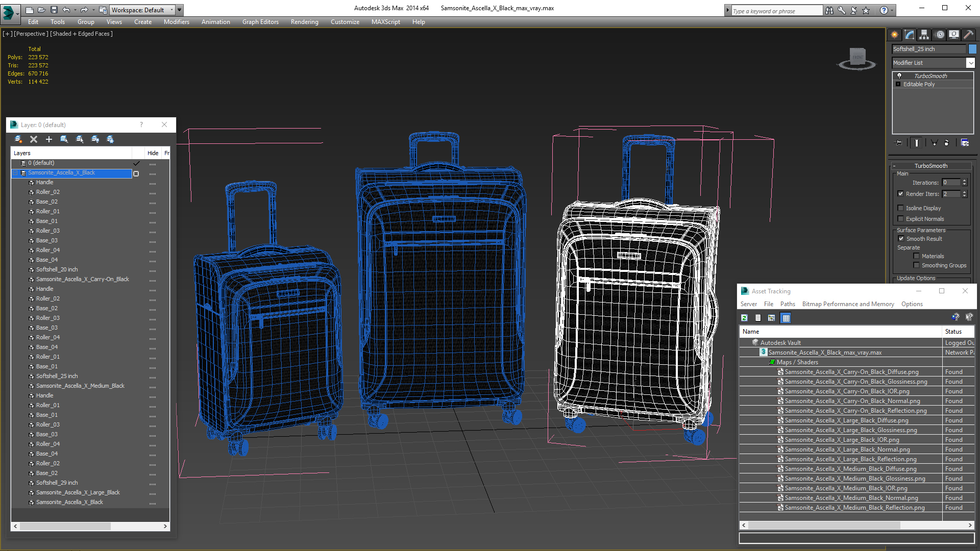Open the Utilities hammer panel tab
Screen dimensions: 980x551
point(968,35)
